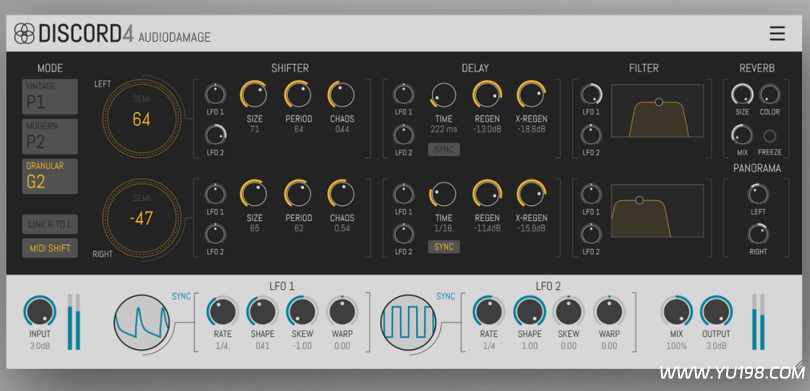Click right delay LFO 2 knob
810x391 pixels.
[403, 234]
